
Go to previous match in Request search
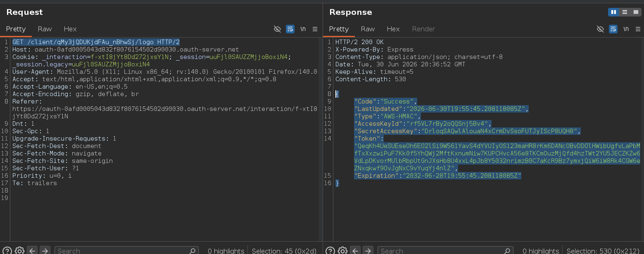32,250
